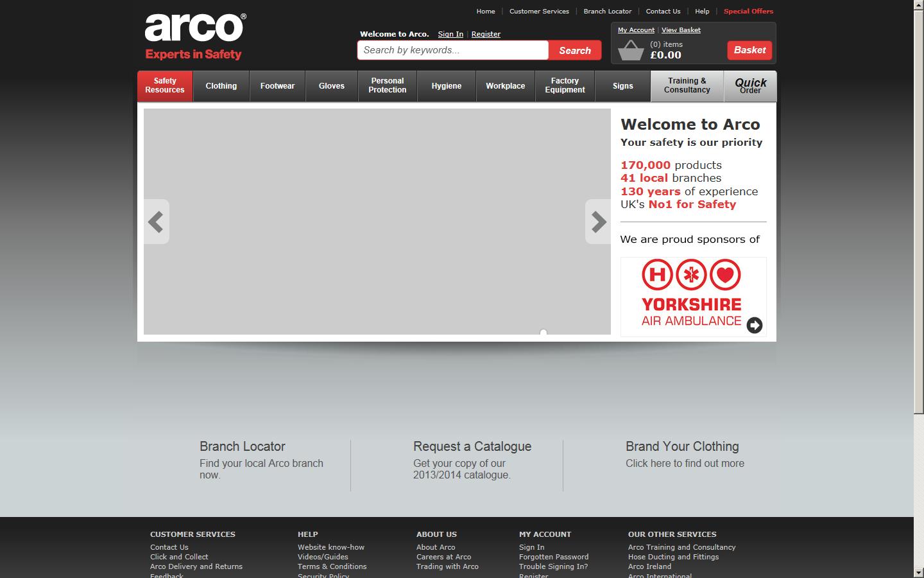Click the scrollbar down arrow
This screenshot has height=578, width=924.
coord(919,573)
